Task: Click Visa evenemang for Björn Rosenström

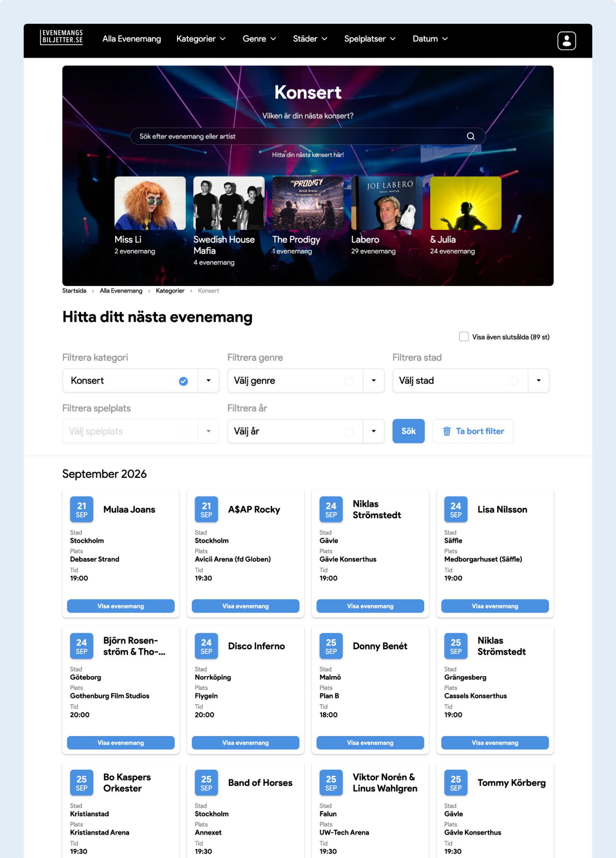Action: tap(121, 743)
